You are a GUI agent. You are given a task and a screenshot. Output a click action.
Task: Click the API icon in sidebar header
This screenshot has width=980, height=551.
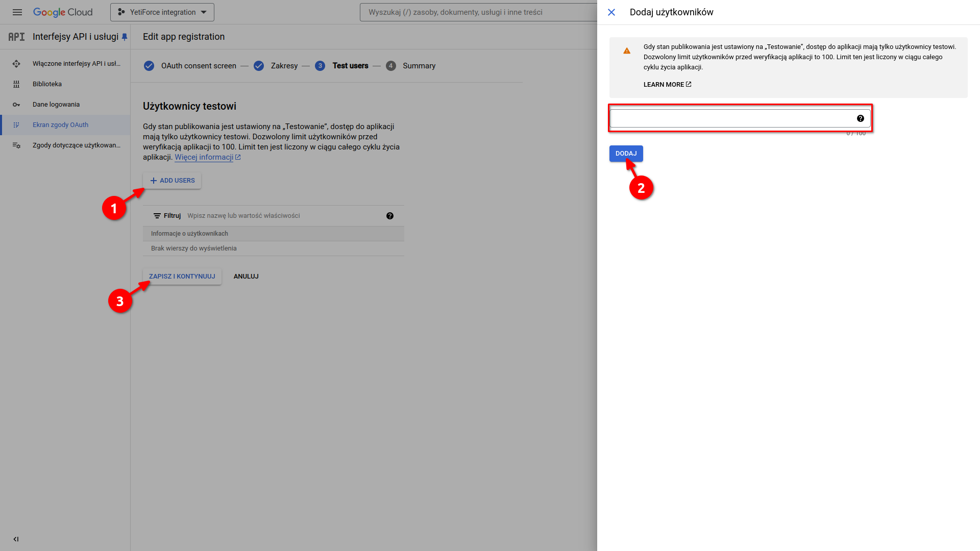16,37
